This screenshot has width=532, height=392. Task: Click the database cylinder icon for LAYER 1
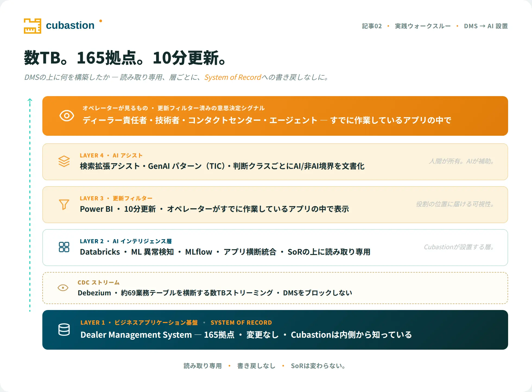pyautogui.click(x=64, y=330)
